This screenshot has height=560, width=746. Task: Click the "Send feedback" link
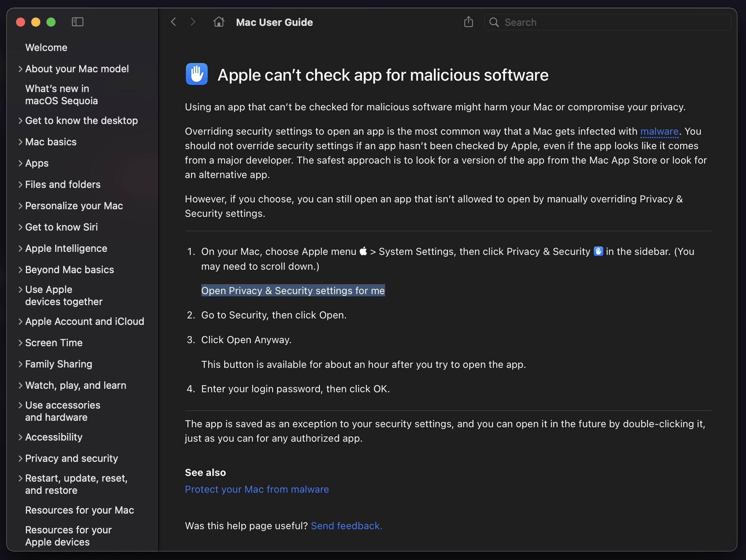[346, 525]
